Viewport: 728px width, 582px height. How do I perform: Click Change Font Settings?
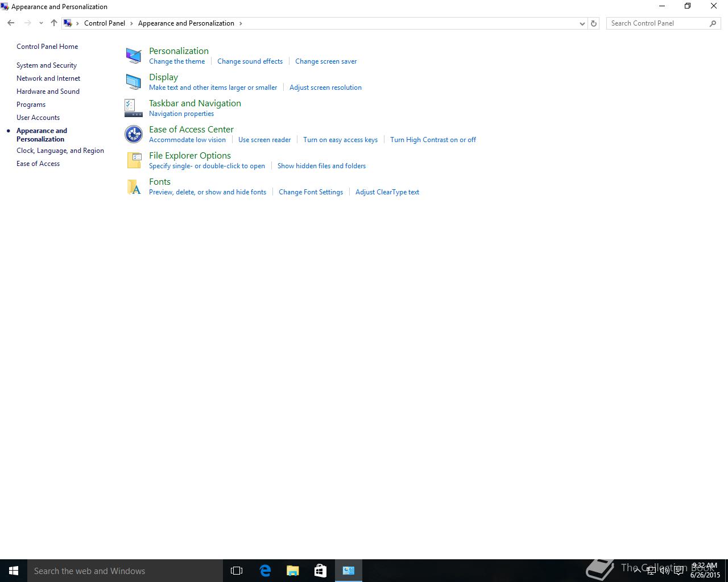click(311, 192)
